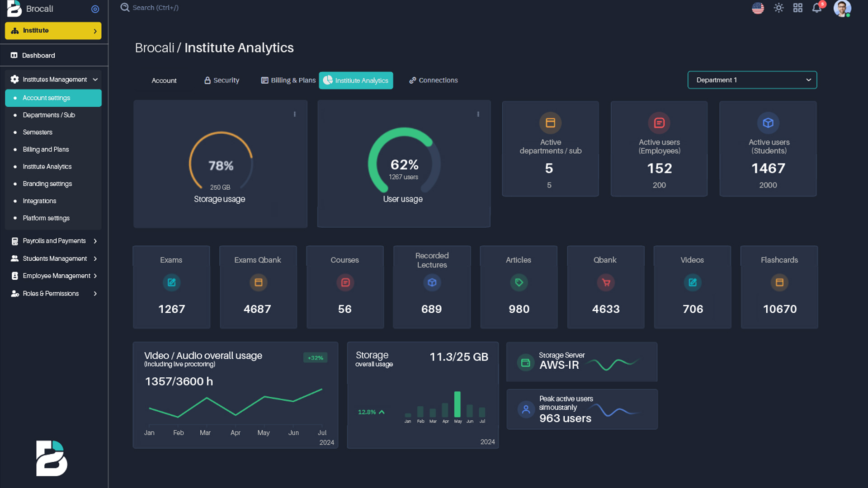Toggle the sidebar pin circle icon

(x=95, y=9)
